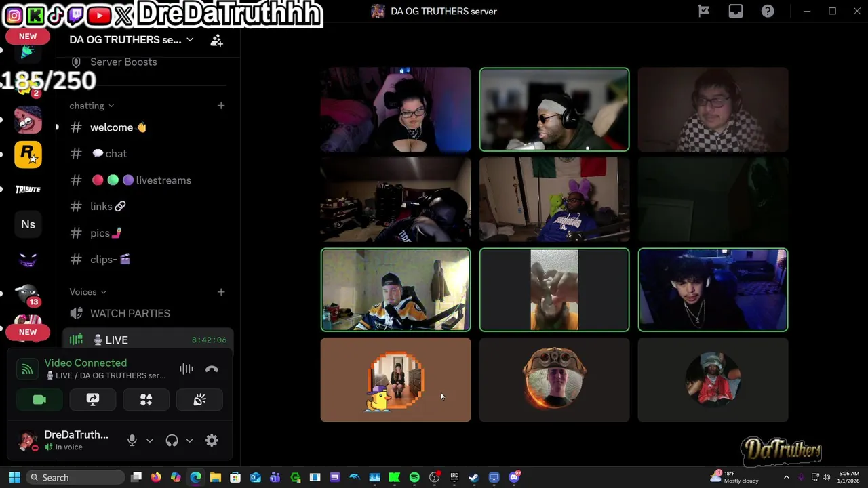The width and height of the screenshot is (868, 488).
Task: Open User Settings gear icon
Action: coord(212,441)
